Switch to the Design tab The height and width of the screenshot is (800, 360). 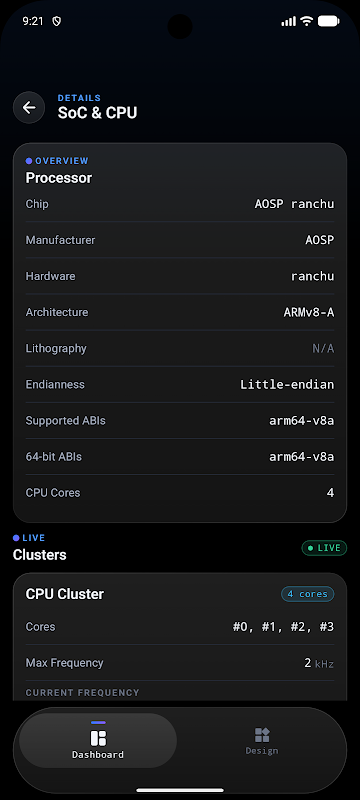click(262, 740)
